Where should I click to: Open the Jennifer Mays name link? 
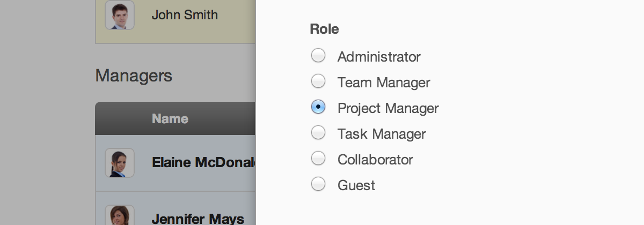pos(198,219)
